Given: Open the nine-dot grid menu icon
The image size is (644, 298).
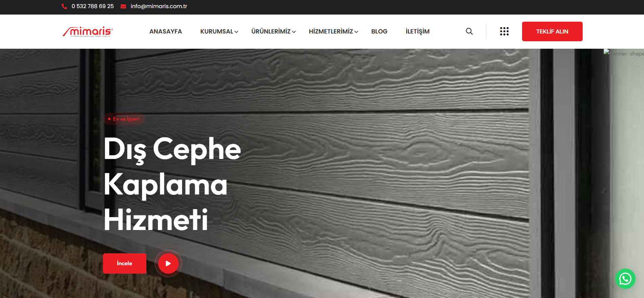Looking at the screenshot, I should (504, 31).
